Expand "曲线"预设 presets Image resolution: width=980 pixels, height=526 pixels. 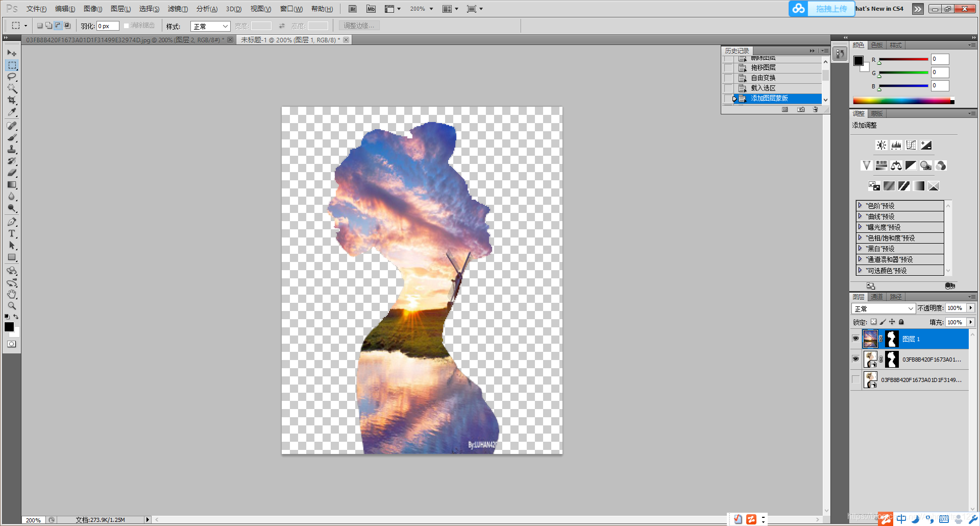(x=860, y=216)
